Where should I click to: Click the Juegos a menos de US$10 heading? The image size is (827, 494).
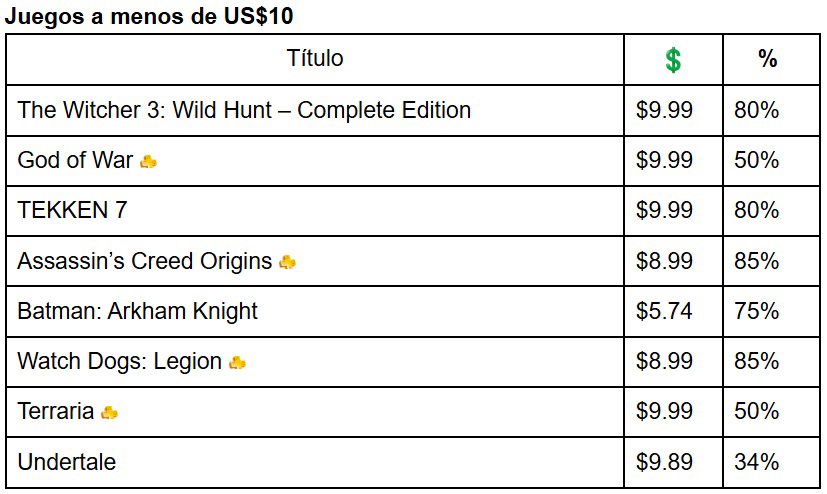click(x=149, y=16)
